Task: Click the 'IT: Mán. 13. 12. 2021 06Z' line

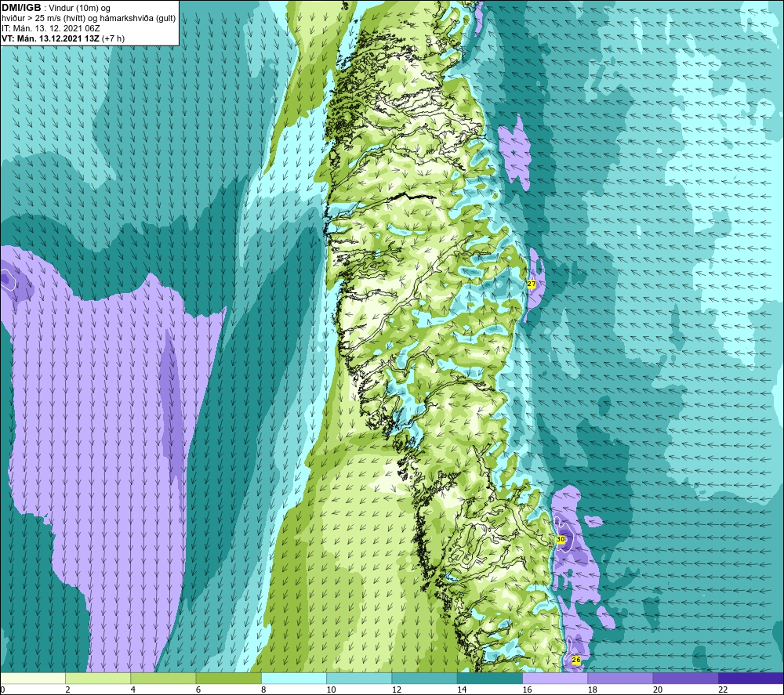Action: [50, 28]
